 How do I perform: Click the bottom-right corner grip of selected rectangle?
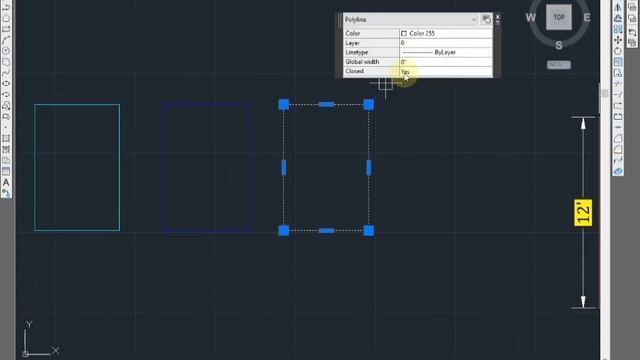tap(369, 231)
